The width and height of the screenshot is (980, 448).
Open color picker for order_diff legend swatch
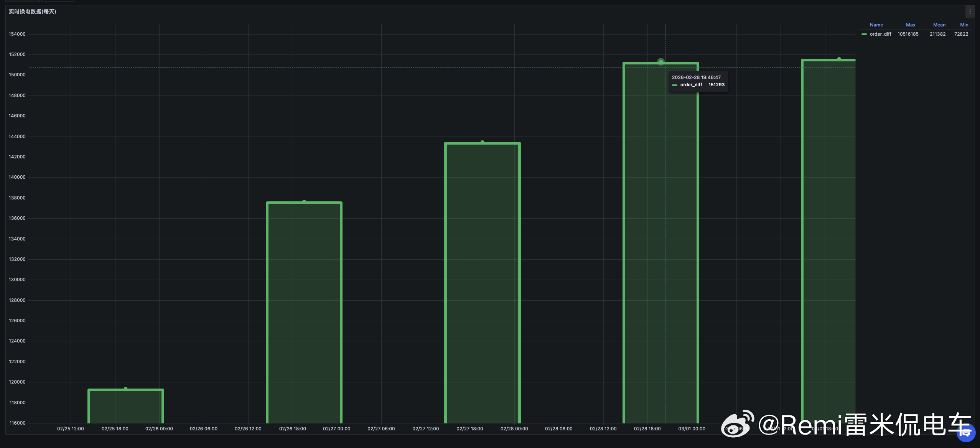coord(864,34)
